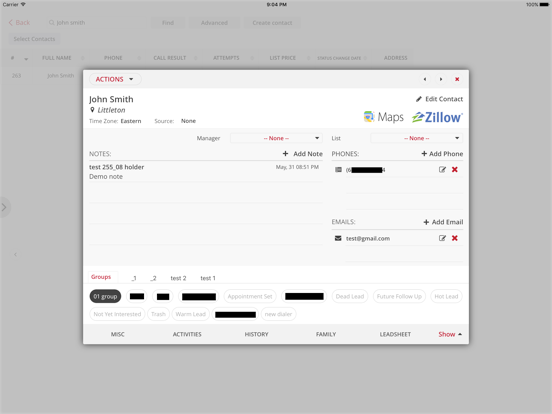The image size is (552, 414).
Task: Click envelope icon beside test@gmail.com
Action: [338, 238]
